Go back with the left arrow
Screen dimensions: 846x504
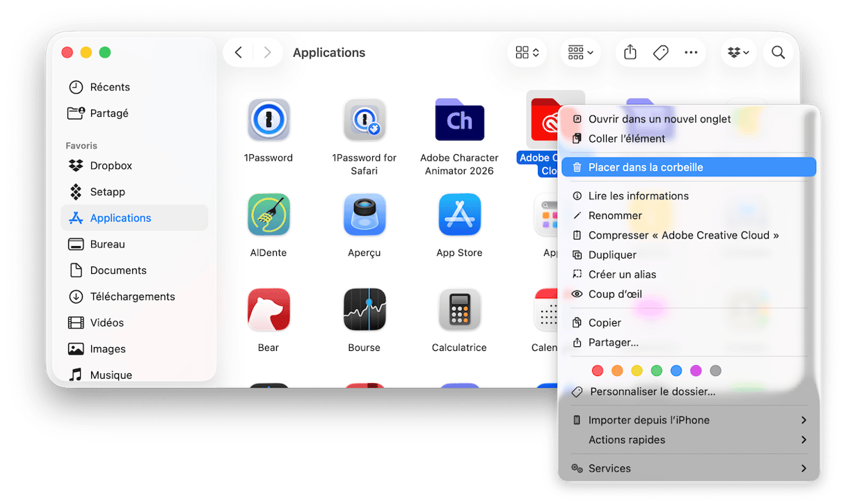(238, 53)
